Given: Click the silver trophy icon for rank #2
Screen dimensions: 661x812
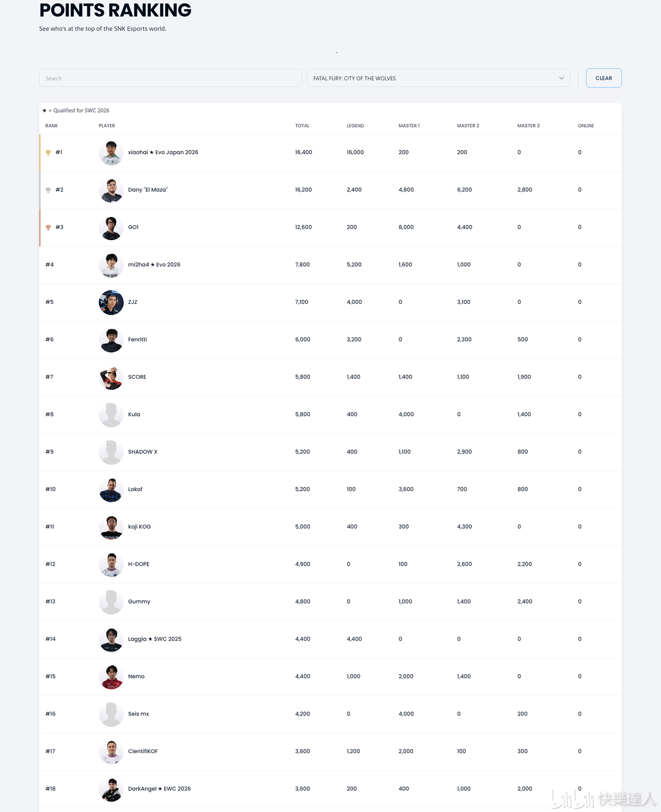Looking at the screenshot, I should click(x=48, y=190).
